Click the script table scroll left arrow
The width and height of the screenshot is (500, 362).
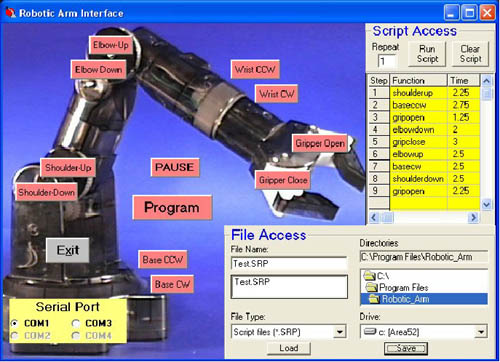coord(374,218)
